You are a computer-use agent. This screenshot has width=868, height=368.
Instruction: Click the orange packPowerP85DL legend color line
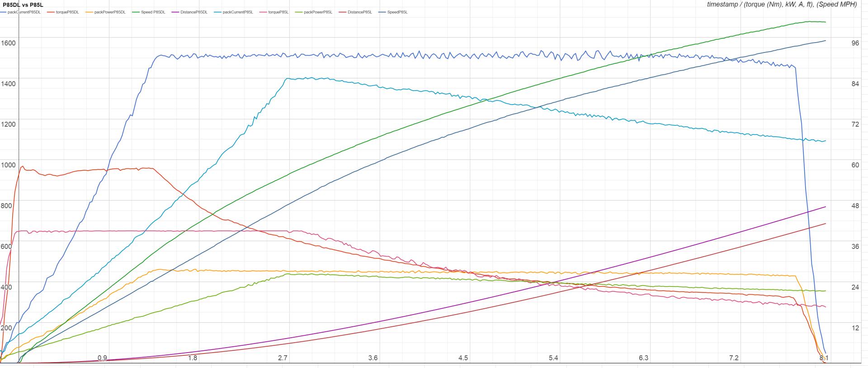click(x=89, y=12)
